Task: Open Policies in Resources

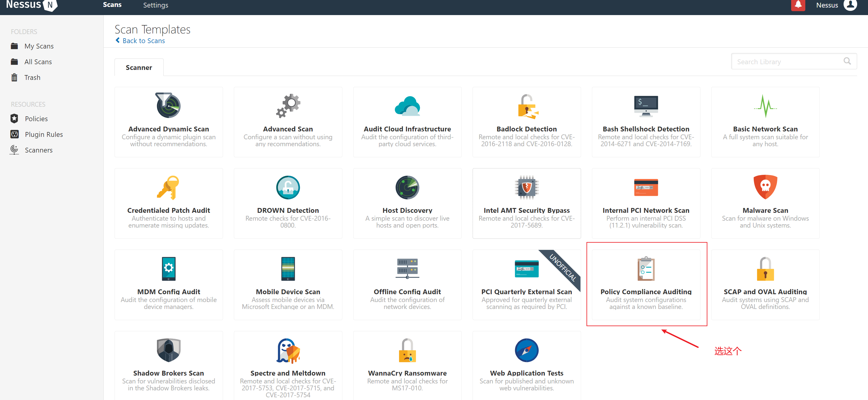Action: 36,119
